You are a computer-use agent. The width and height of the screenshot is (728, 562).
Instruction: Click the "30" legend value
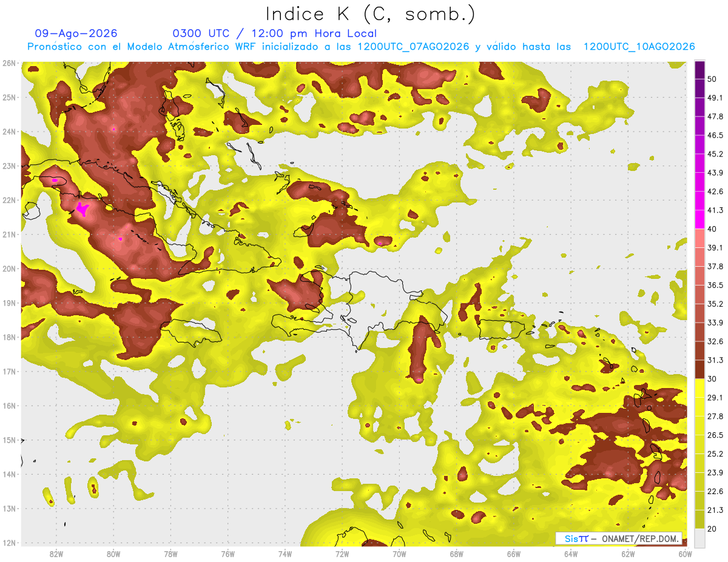[712, 379]
